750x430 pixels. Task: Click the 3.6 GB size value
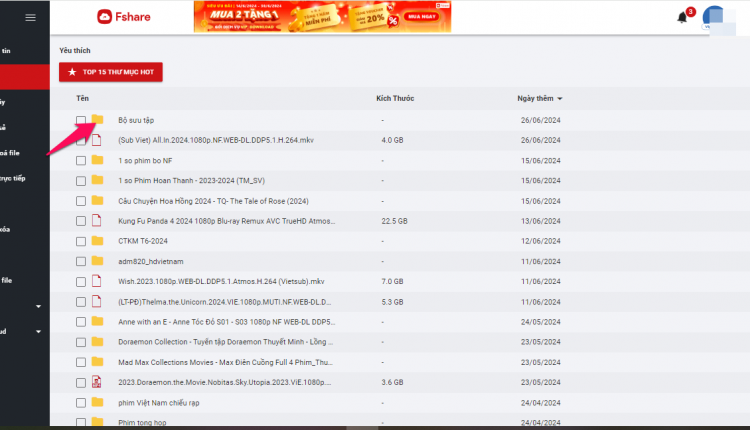click(x=392, y=382)
